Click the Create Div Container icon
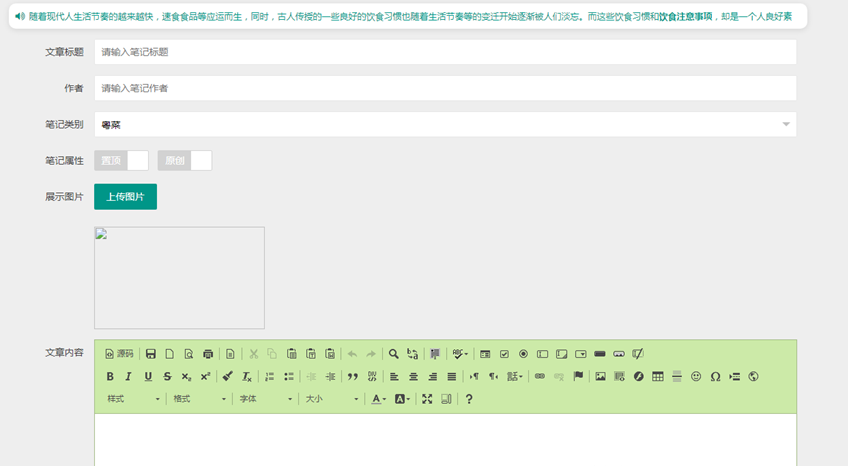Screen dimensions: 848x466 372,377
